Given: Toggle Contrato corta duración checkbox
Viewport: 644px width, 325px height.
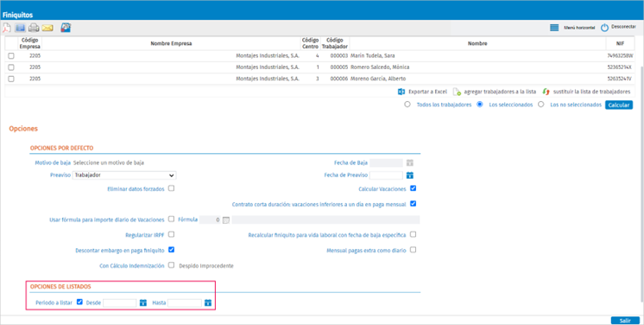Looking at the screenshot, I should tap(414, 203).
